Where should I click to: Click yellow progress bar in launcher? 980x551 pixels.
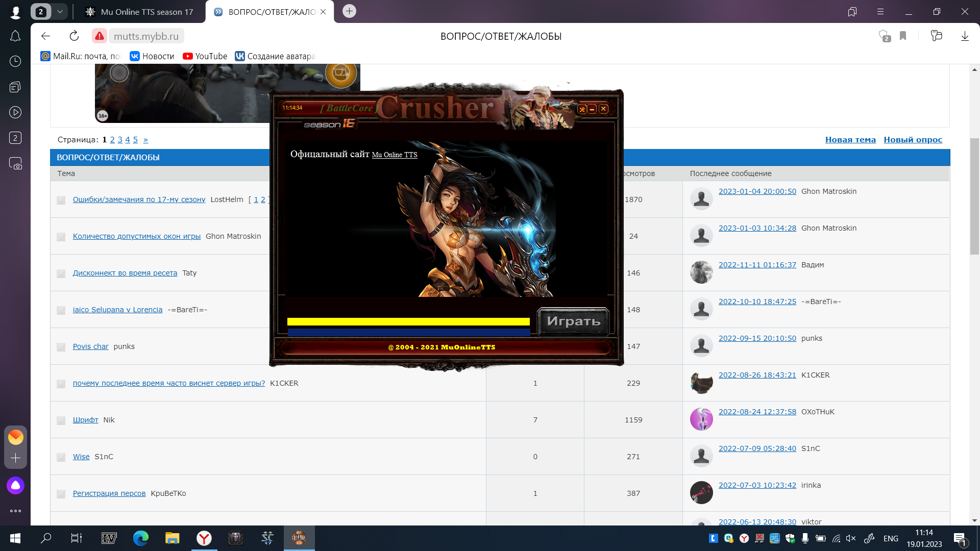[x=408, y=321]
